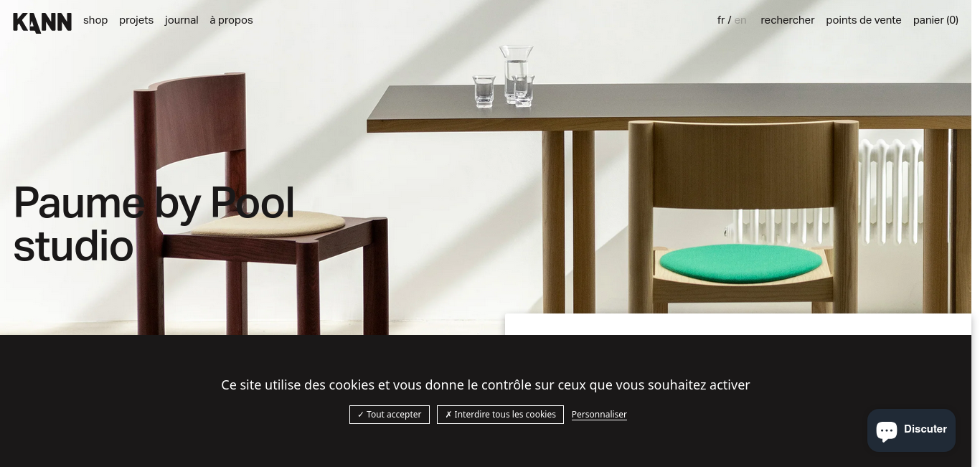Open points de vente page
This screenshot has width=980, height=467.
pos(864,20)
